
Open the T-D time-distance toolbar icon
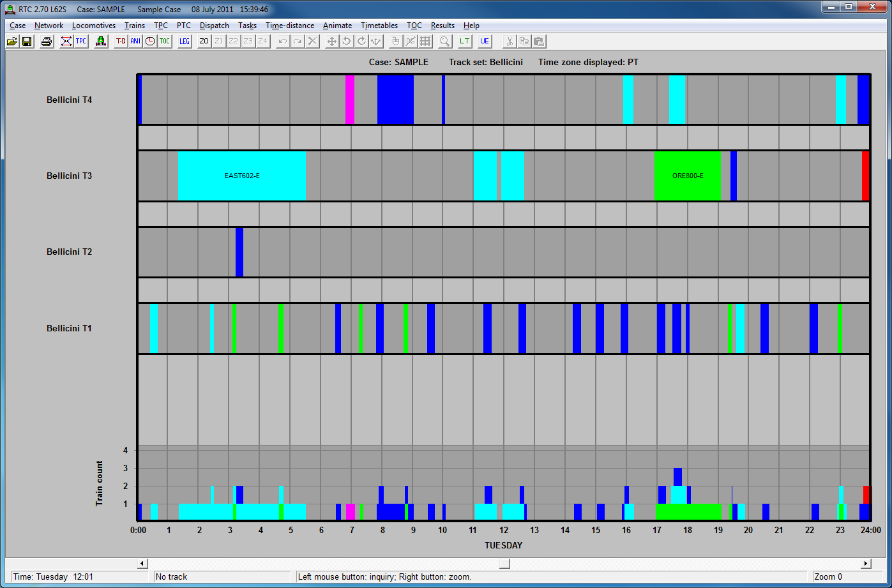tap(121, 41)
